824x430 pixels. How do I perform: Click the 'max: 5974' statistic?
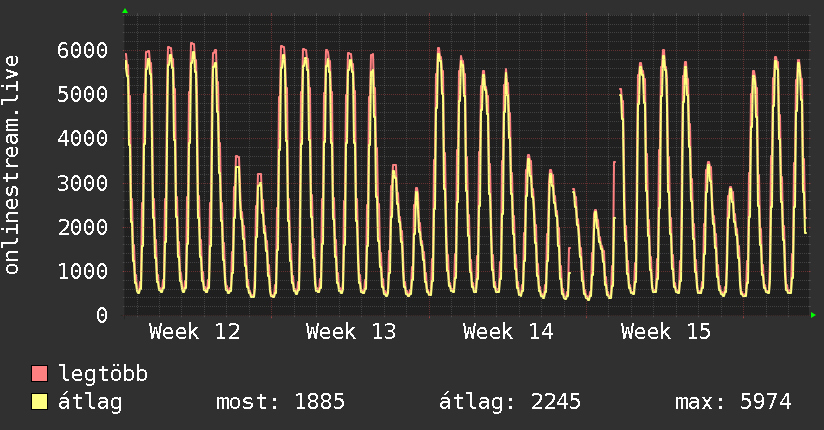click(x=733, y=402)
